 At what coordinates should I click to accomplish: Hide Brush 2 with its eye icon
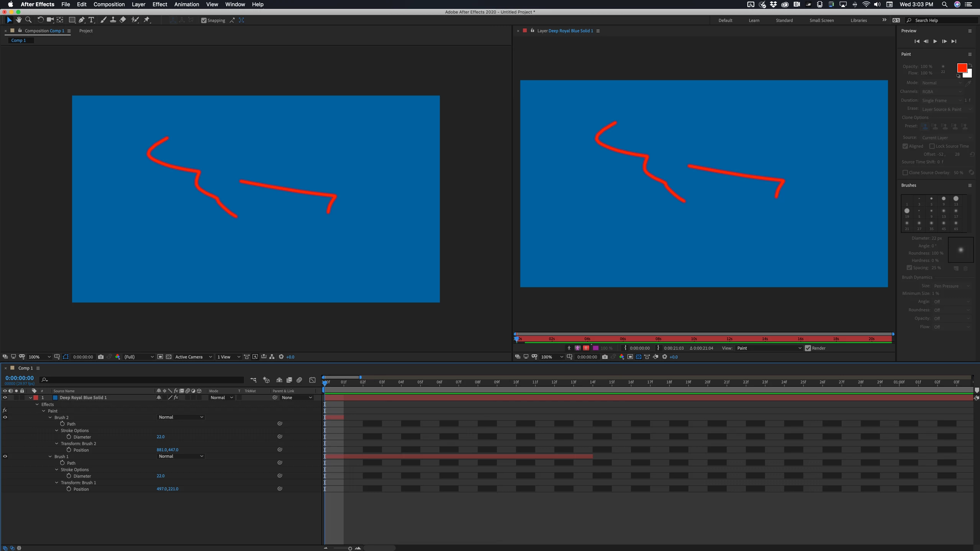[x=5, y=417]
